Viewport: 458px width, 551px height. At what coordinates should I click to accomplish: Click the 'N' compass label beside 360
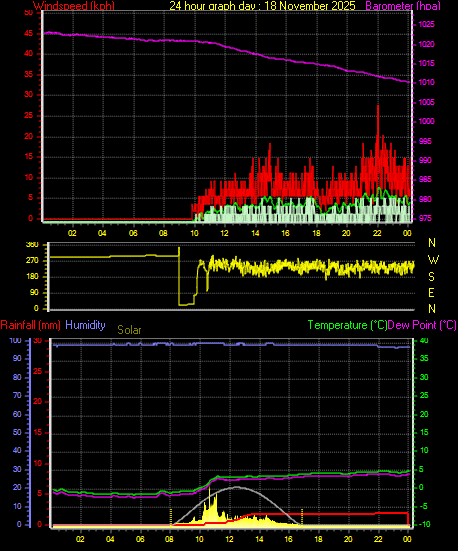coord(432,243)
